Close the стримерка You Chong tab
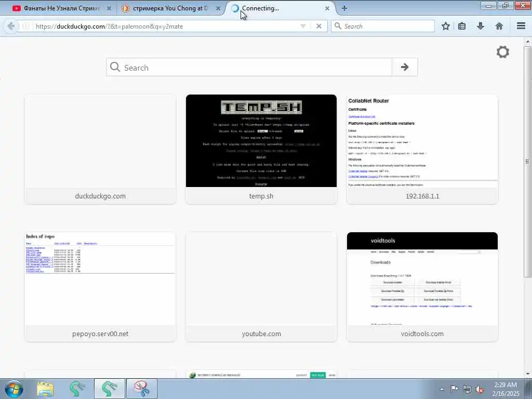 click(218, 8)
